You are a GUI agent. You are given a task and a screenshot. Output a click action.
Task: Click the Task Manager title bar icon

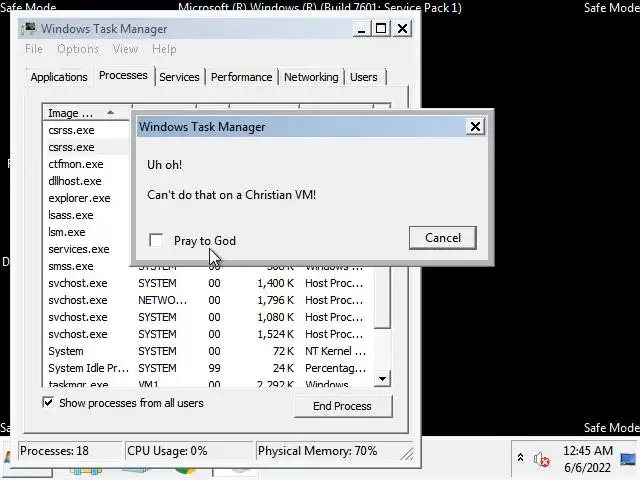[x=29, y=28]
